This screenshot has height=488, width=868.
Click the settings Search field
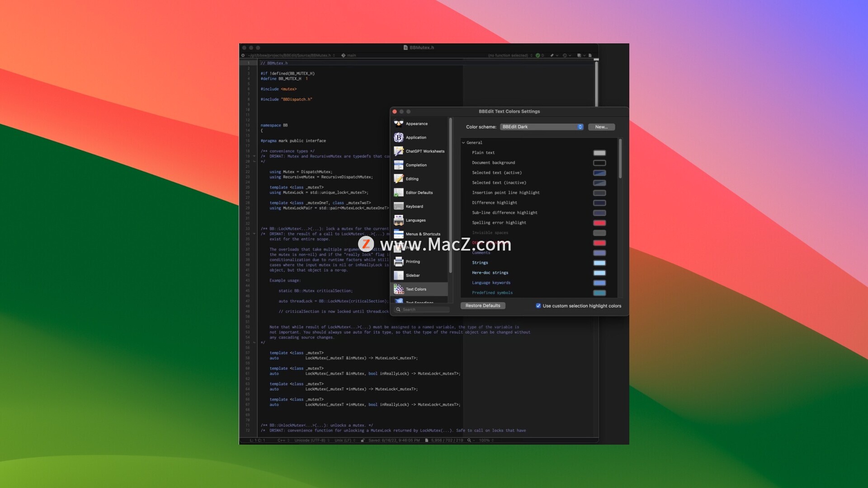[422, 310]
